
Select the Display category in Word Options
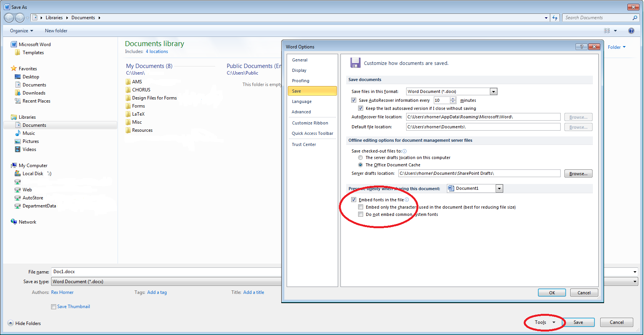coord(312,70)
